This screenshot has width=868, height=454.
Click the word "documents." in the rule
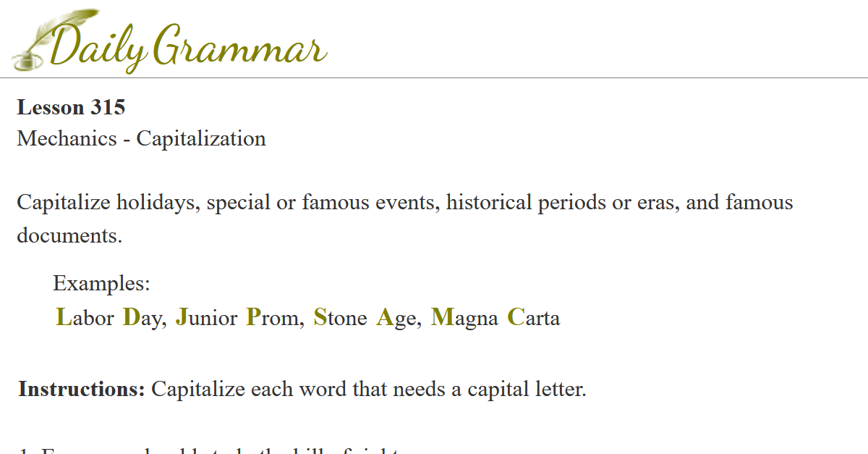pyautogui.click(x=69, y=235)
